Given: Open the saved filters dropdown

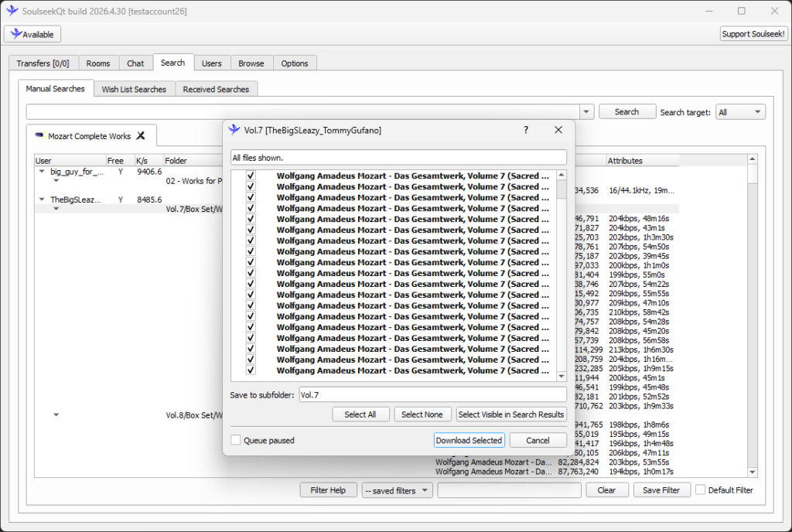Looking at the screenshot, I should [397, 490].
